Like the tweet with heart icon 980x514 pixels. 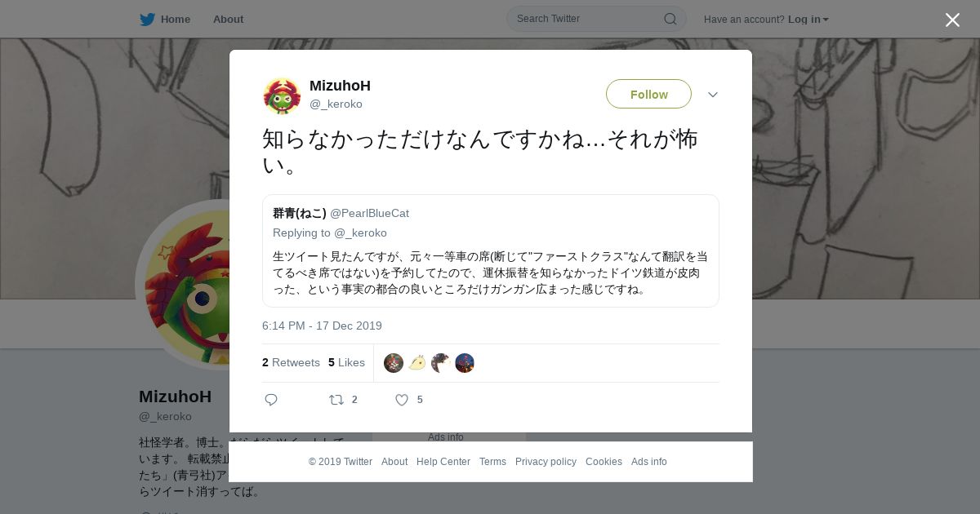pos(402,400)
